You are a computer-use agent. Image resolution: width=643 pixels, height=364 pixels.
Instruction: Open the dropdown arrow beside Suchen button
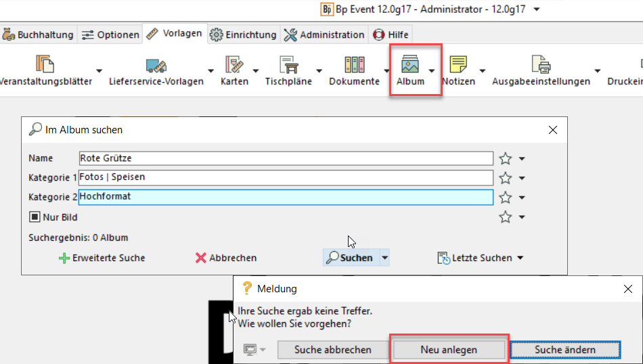pos(384,258)
